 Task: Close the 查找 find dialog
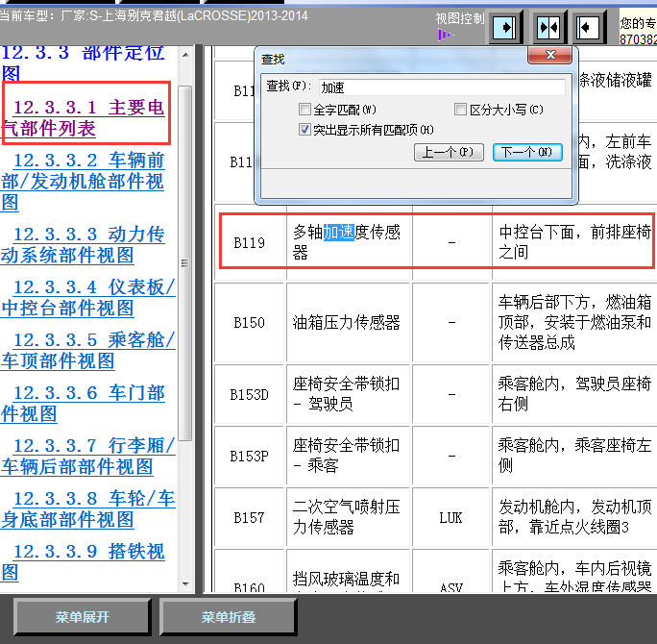[550, 55]
